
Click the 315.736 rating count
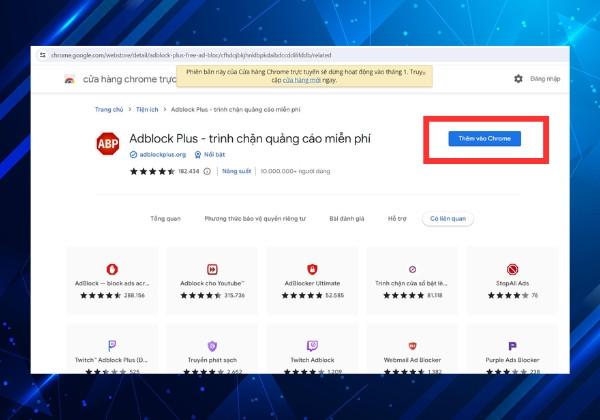pos(235,295)
